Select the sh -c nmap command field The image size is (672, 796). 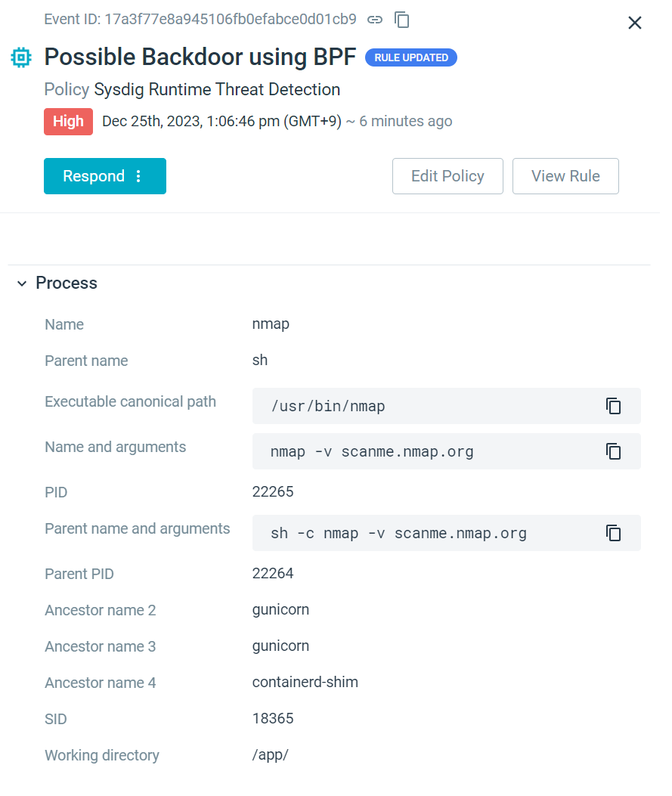398,533
